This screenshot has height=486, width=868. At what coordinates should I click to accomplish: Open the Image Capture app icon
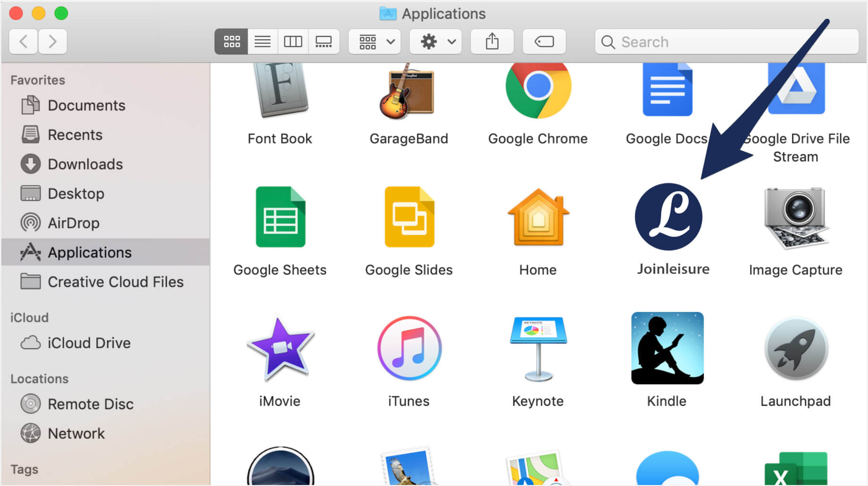click(x=796, y=218)
